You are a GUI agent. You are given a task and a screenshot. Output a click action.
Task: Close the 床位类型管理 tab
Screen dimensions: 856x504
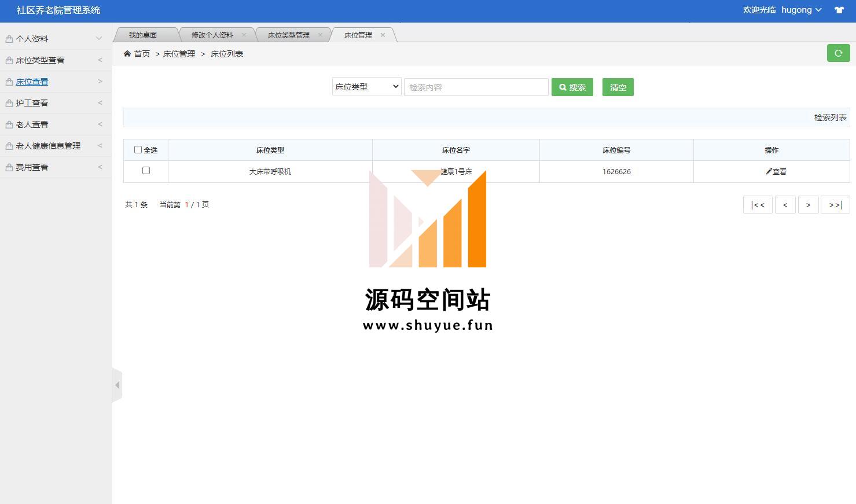[x=320, y=35]
